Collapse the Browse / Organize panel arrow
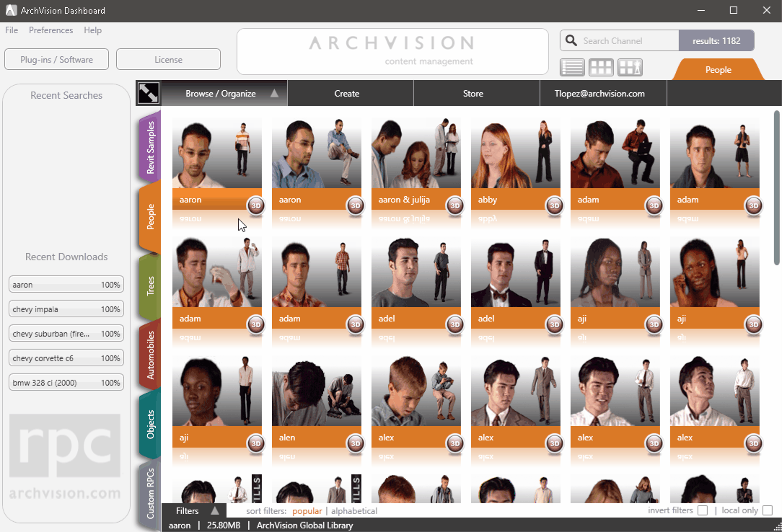The width and height of the screenshot is (782, 532). pos(274,93)
